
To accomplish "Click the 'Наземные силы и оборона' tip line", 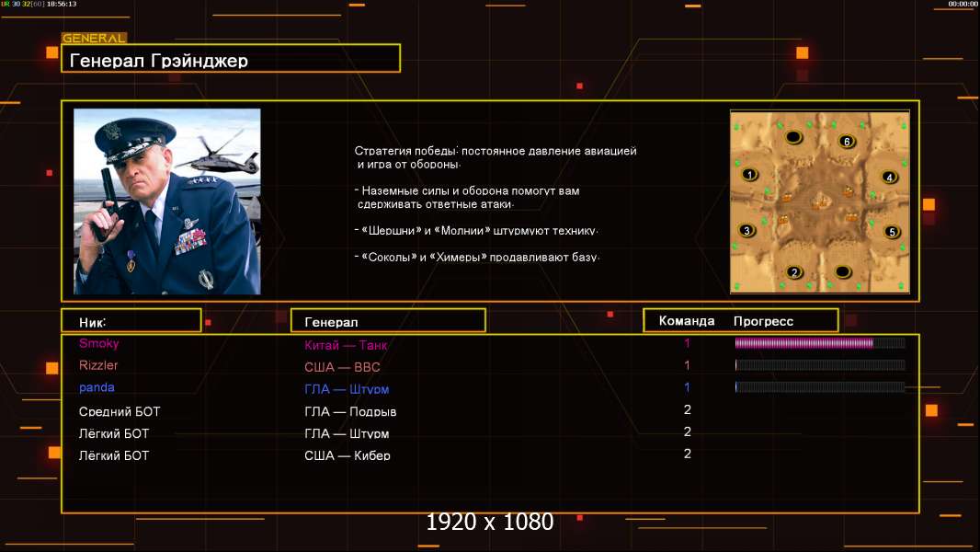I will coord(467,198).
